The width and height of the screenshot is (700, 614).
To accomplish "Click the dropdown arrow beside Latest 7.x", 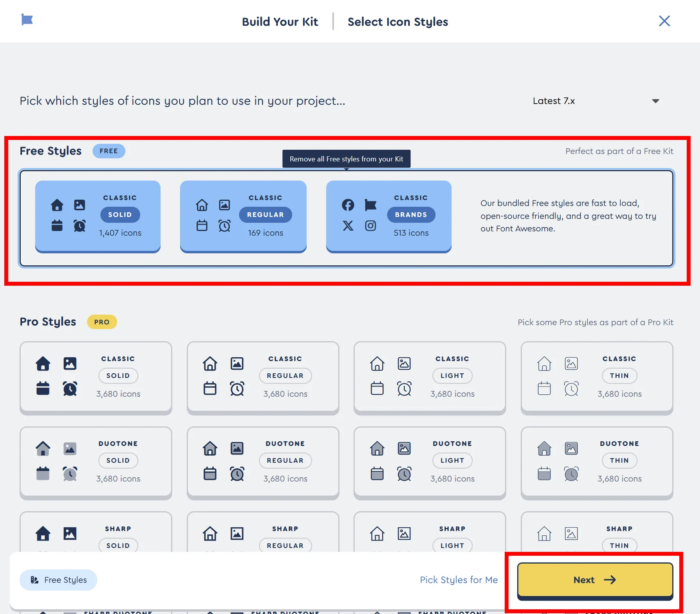I will (x=655, y=101).
